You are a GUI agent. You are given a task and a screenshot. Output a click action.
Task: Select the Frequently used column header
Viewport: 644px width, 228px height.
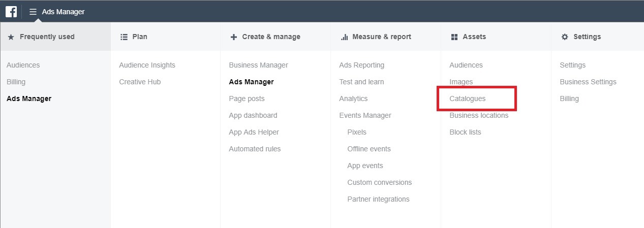coord(55,37)
